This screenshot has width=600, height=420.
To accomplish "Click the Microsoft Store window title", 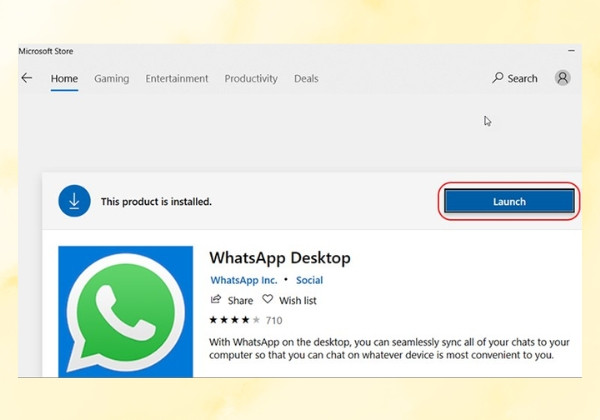I will tap(46, 51).
